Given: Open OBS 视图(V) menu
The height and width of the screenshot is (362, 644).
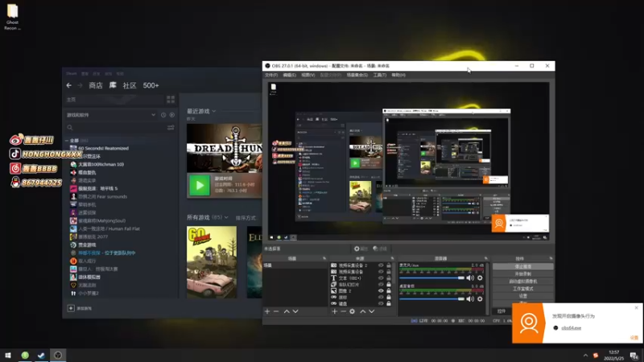Looking at the screenshot, I should coord(308,75).
